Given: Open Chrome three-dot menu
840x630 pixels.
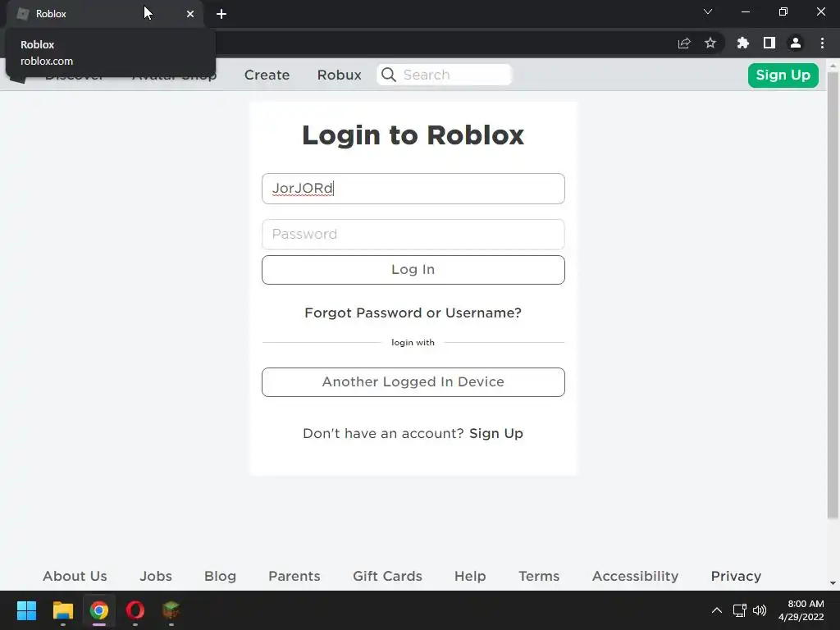Looking at the screenshot, I should coord(822,43).
